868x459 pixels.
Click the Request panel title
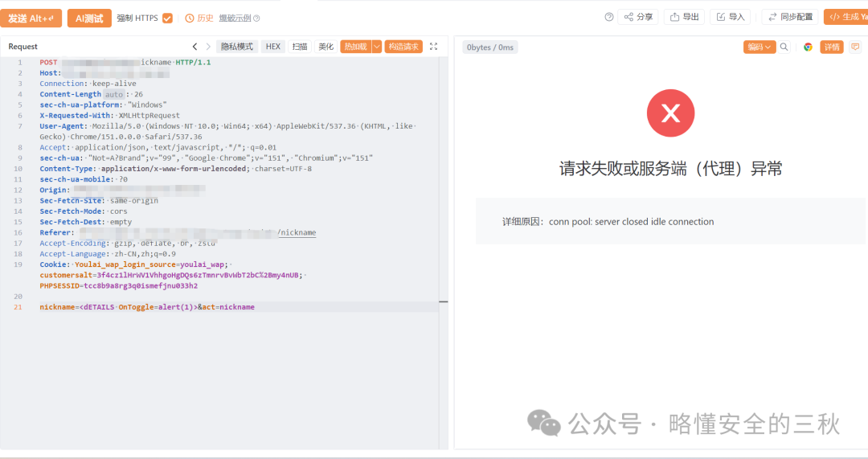23,47
